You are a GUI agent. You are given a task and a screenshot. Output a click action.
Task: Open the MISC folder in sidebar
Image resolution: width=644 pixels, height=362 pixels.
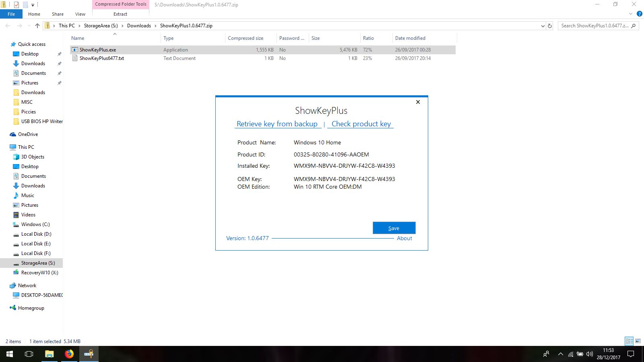pos(27,102)
